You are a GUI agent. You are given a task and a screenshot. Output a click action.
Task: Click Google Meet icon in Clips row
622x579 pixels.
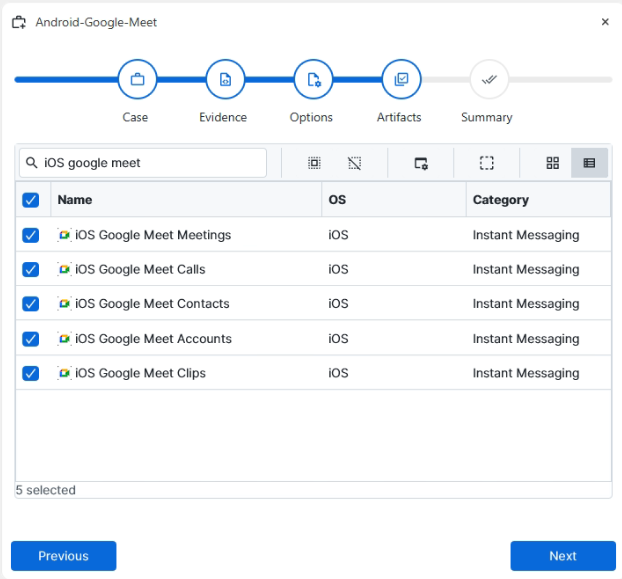pos(64,373)
